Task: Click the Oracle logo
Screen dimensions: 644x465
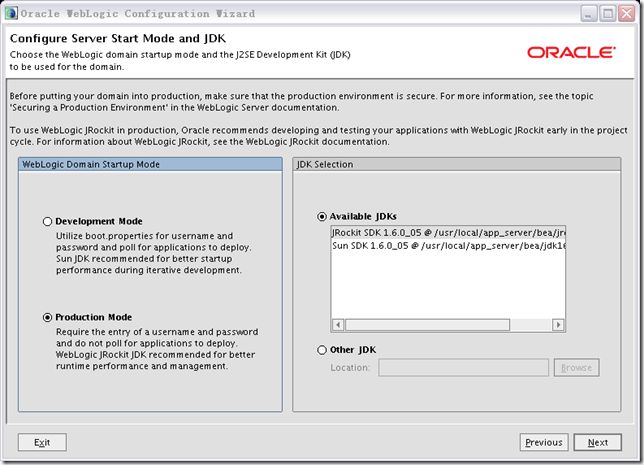Action: (571, 52)
